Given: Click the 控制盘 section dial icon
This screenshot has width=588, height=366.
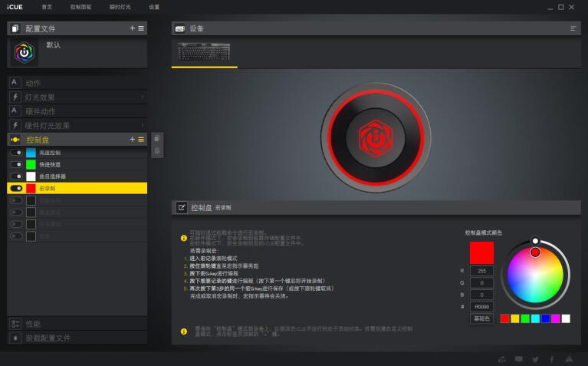Looking at the screenshot, I should point(15,140).
